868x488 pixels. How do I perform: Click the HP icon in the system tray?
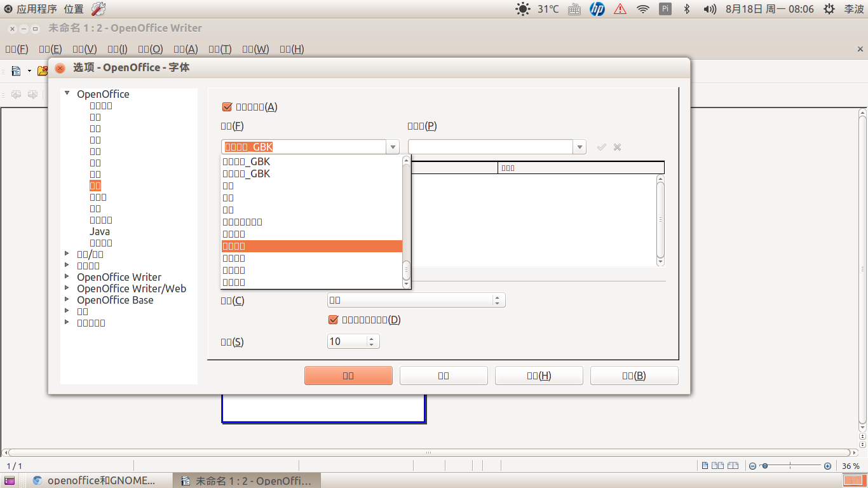(x=597, y=9)
